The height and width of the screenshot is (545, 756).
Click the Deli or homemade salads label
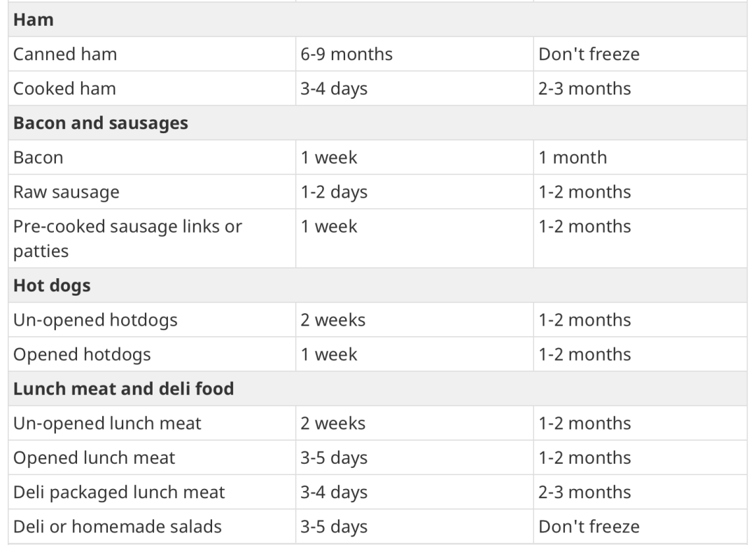118,526
